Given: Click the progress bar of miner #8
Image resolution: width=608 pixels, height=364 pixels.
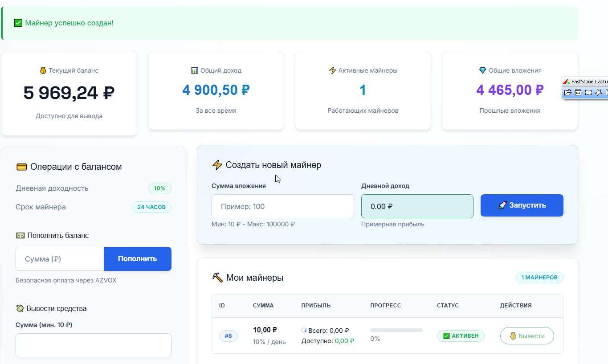Looking at the screenshot, I should 396,330.
